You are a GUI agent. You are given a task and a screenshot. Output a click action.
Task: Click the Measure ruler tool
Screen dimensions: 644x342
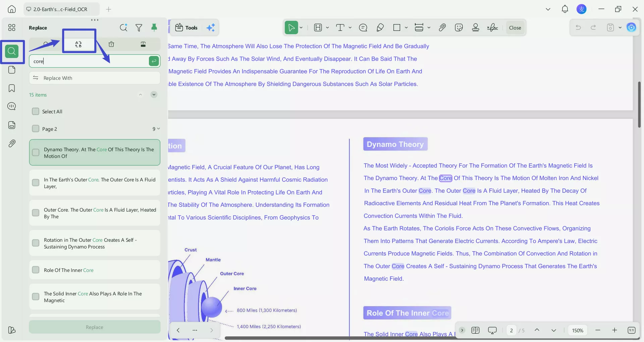pos(420,27)
